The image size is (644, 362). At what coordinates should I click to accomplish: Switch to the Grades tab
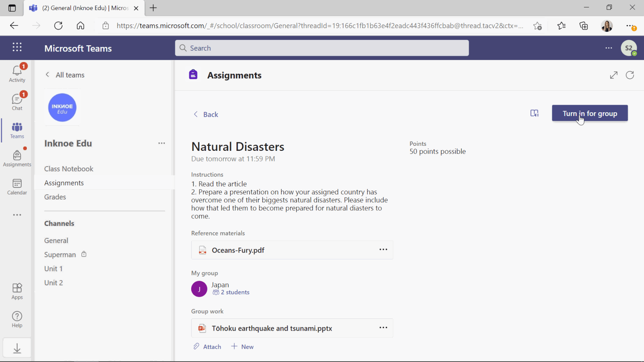point(55,197)
